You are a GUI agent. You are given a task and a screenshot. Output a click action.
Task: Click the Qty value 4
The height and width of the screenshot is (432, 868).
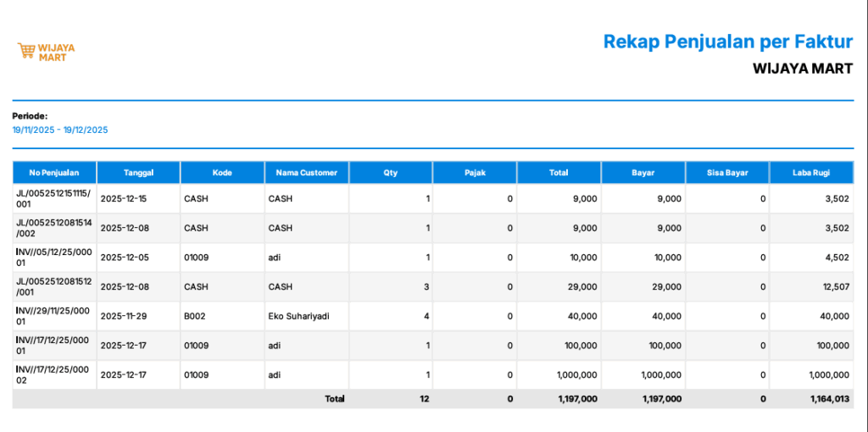point(428,317)
